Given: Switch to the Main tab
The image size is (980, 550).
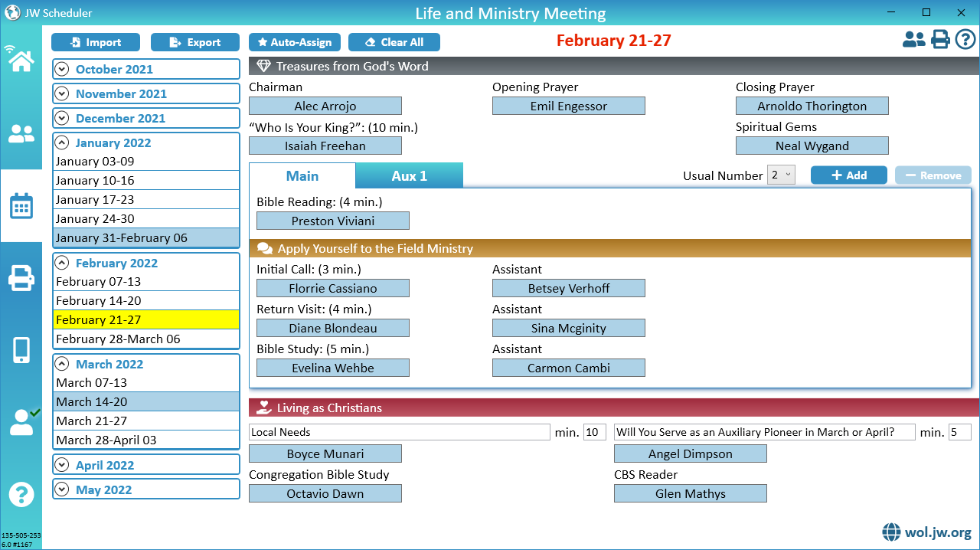Looking at the screenshot, I should (x=302, y=175).
